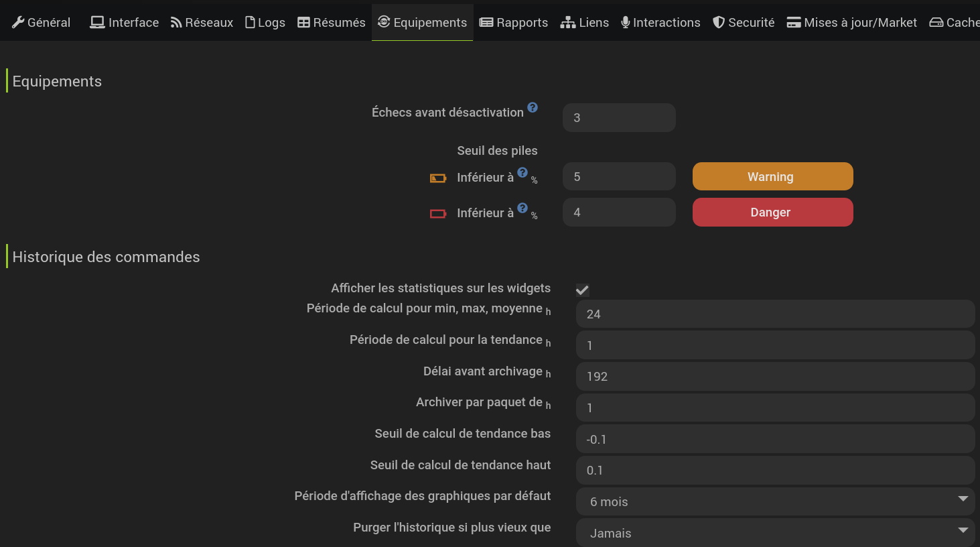Focus the Délai avant archivage field

pos(775,376)
